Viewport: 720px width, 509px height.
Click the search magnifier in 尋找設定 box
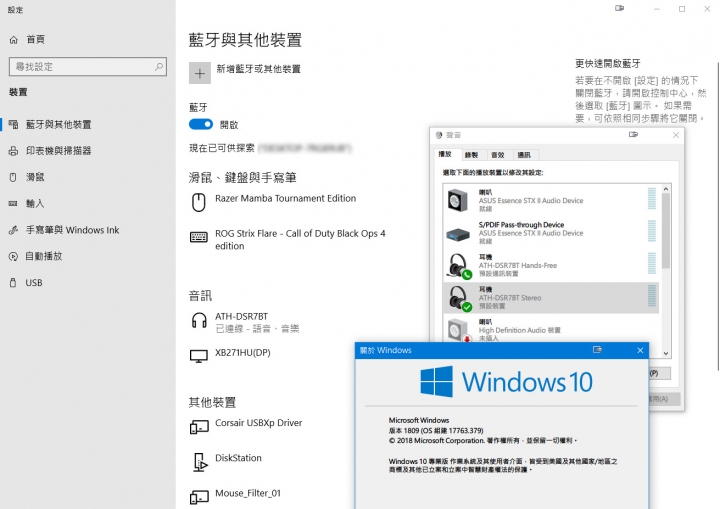pyautogui.click(x=159, y=67)
